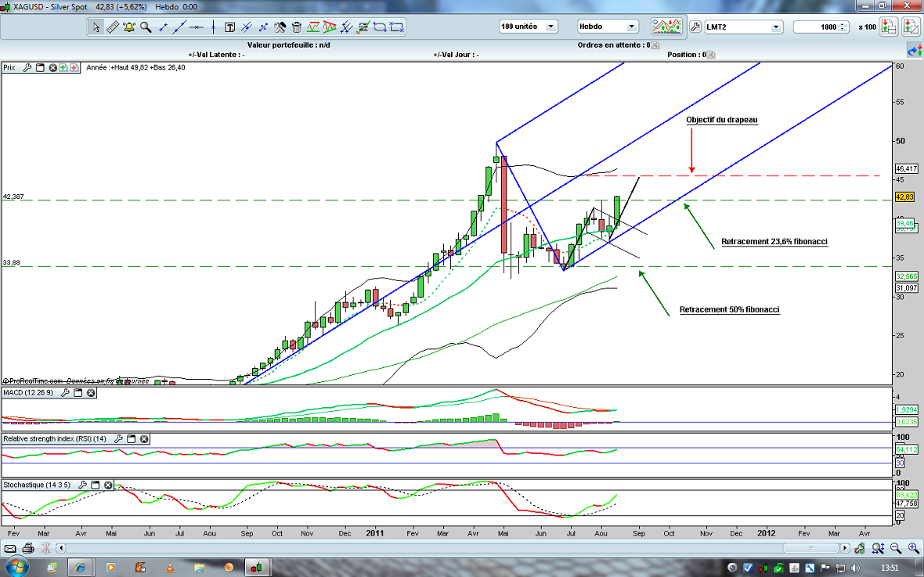
Task: Open the Hebdo timeframe dropdown
Action: pyautogui.click(x=631, y=27)
